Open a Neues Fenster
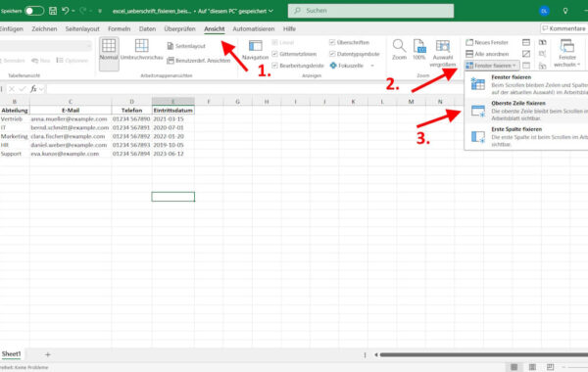 (487, 43)
